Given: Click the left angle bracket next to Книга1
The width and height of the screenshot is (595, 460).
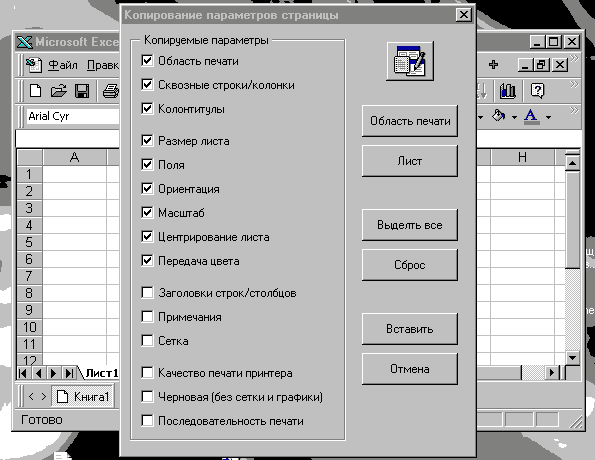Looking at the screenshot, I should [x=31, y=397].
